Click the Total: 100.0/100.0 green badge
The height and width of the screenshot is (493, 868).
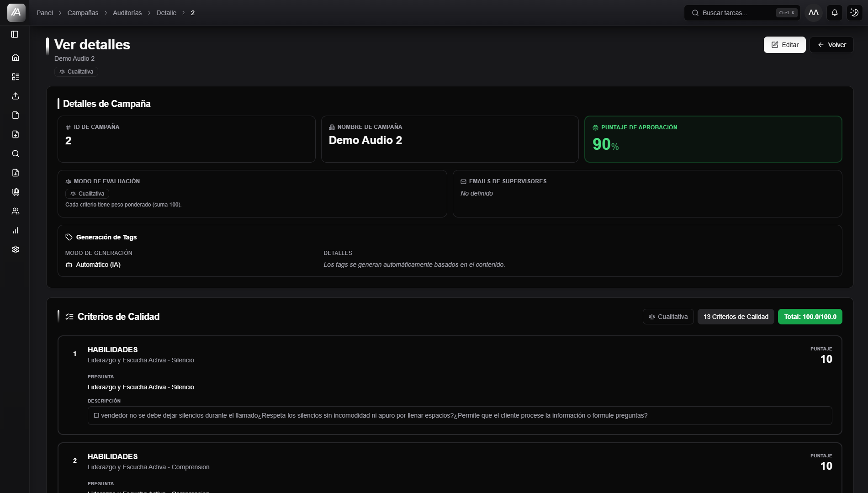810,317
